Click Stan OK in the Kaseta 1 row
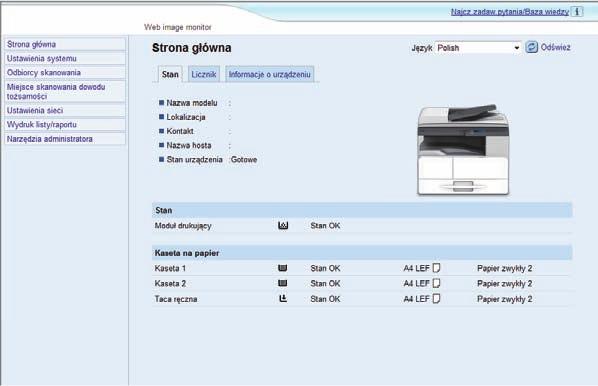Screen dimensions: 598x386 tap(325, 268)
